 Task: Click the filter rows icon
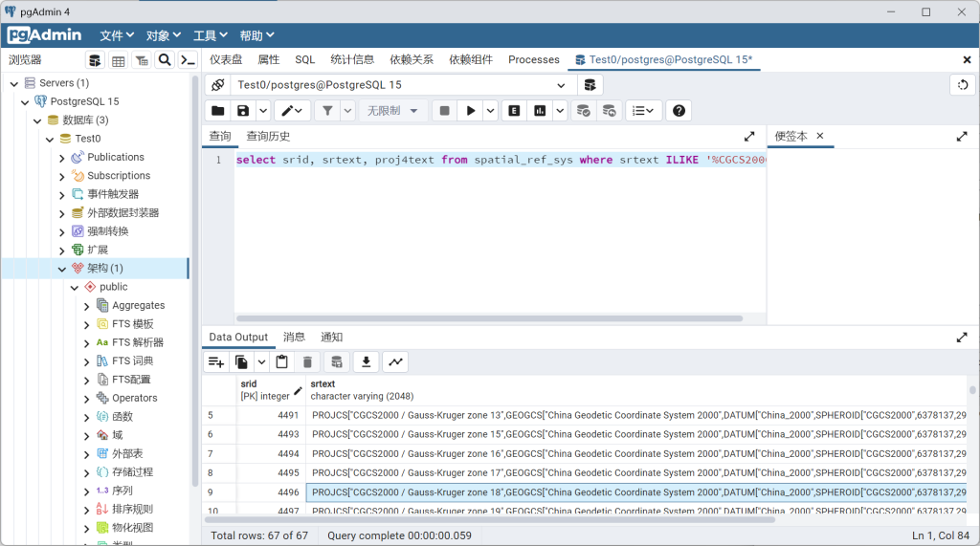tap(327, 111)
